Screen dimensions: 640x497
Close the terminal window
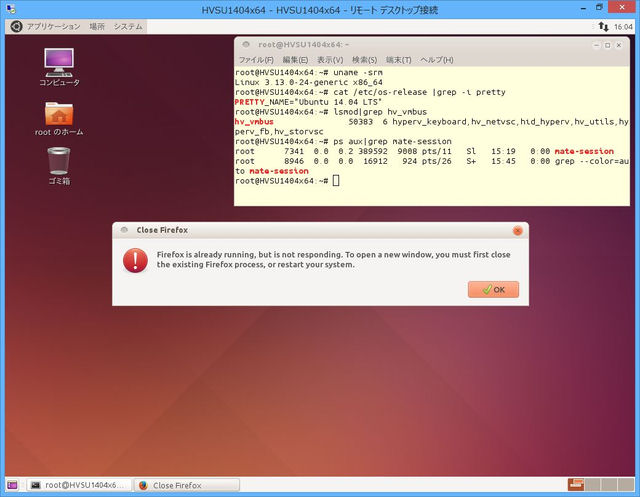coord(619,45)
